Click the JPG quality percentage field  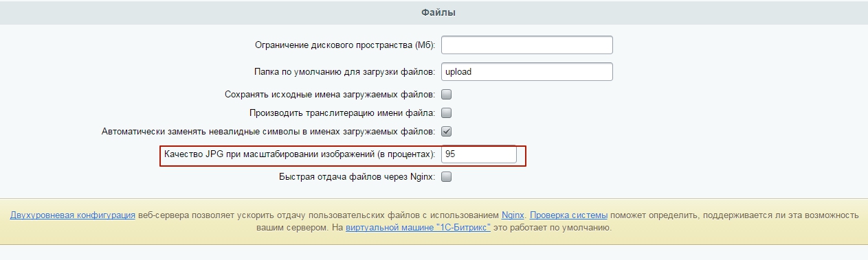pyautogui.click(x=479, y=155)
